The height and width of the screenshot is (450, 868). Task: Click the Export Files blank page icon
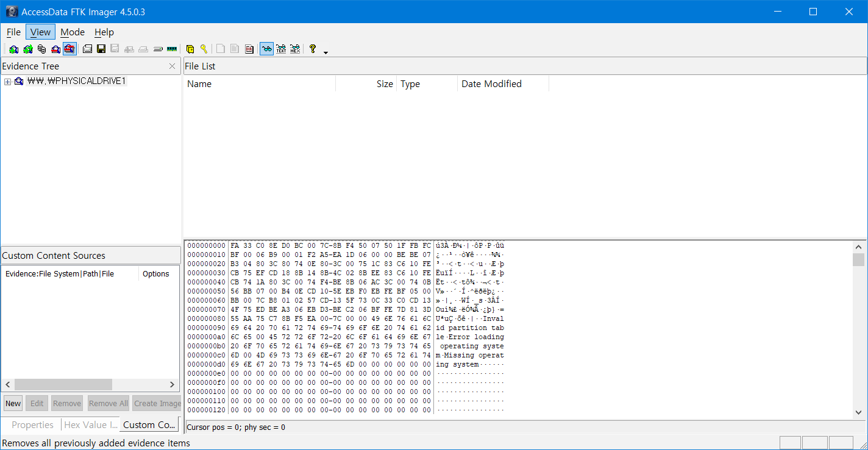pyautogui.click(x=221, y=49)
